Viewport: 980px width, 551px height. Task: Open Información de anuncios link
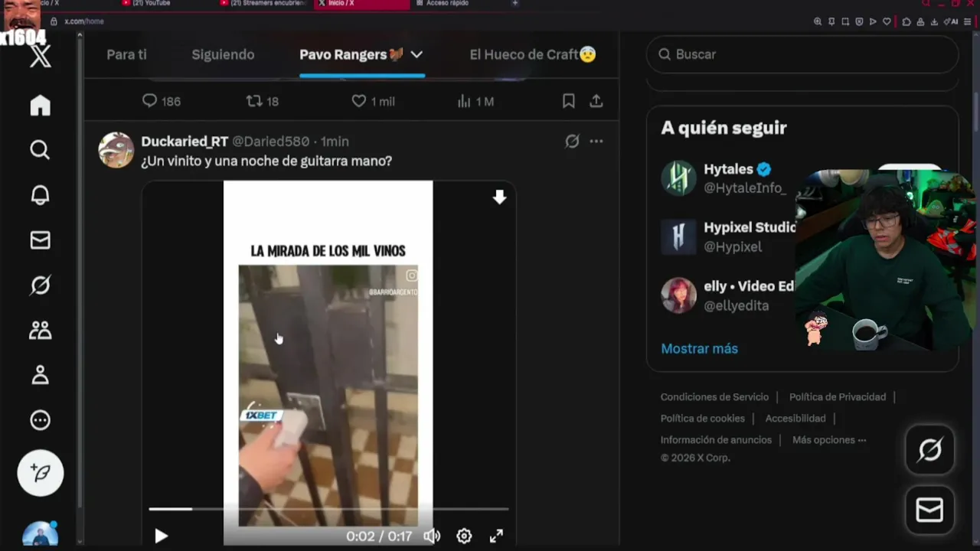click(716, 439)
